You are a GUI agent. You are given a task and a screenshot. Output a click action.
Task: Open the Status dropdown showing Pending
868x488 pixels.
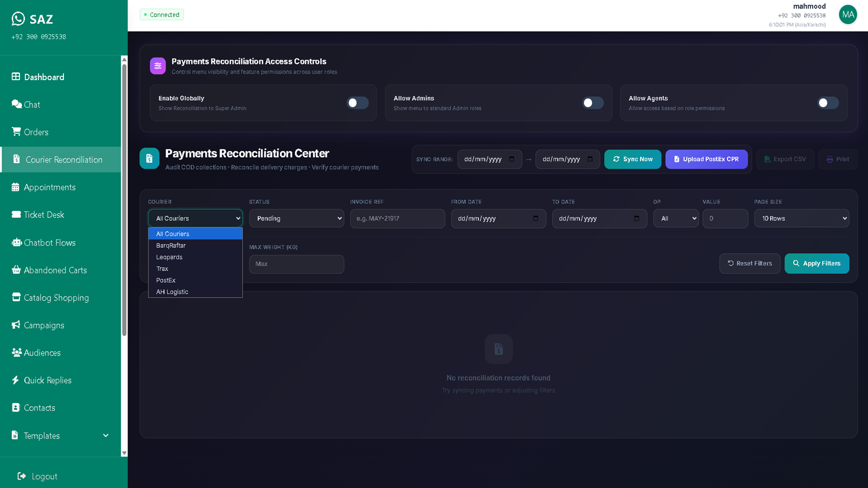pyautogui.click(x=296, y=219)
